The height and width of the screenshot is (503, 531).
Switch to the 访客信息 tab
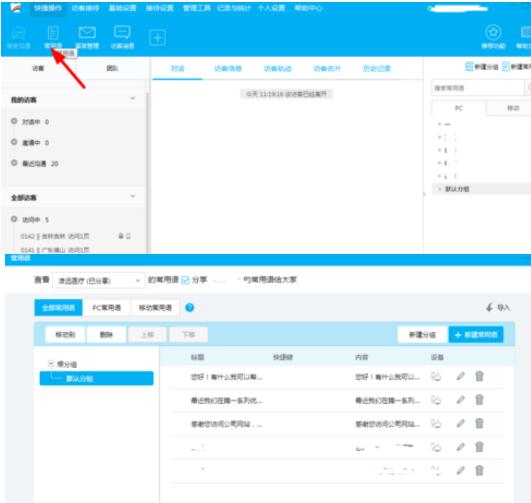click(x=228, y=68)
